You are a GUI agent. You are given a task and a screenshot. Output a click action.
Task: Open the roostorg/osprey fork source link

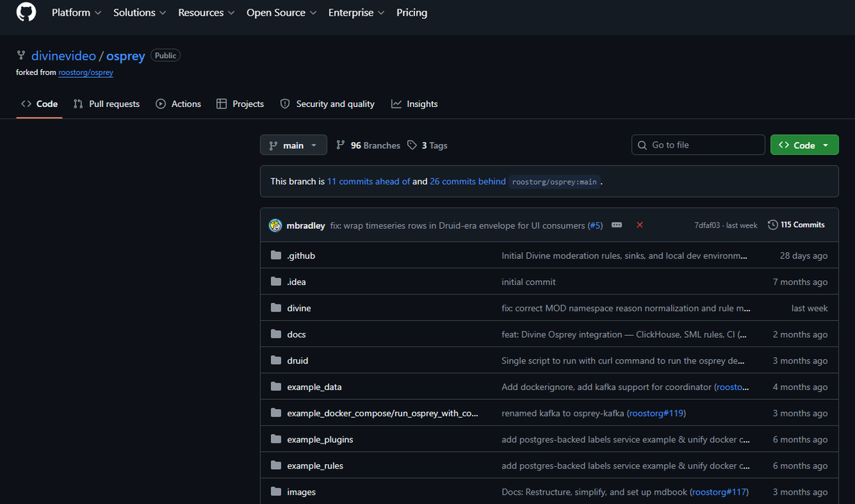(x=86, y=72)
